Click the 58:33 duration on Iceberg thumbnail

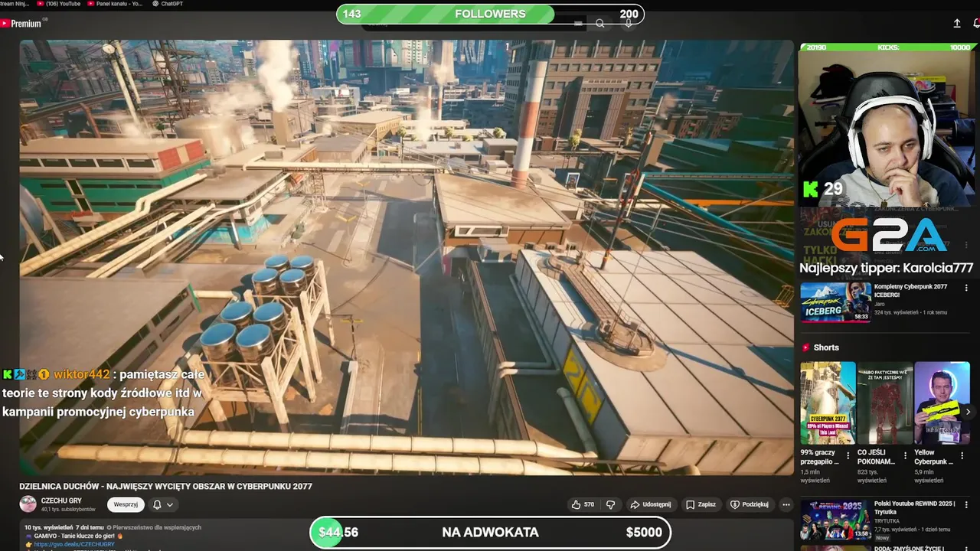click(x=861, y=316)
